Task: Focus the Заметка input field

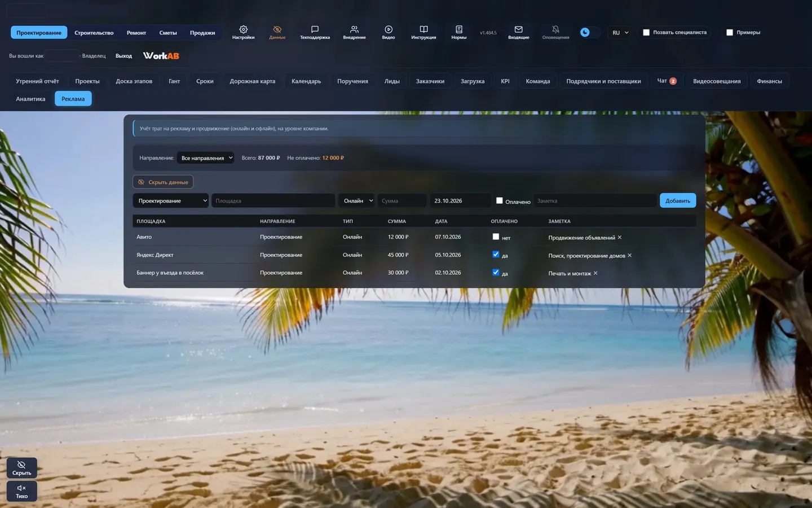Action: [595, 200]
